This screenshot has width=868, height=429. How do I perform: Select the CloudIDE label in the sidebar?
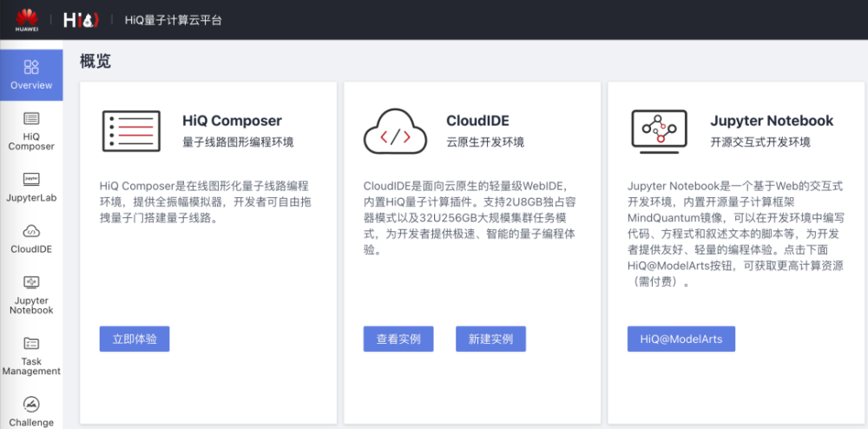(31, 249)
